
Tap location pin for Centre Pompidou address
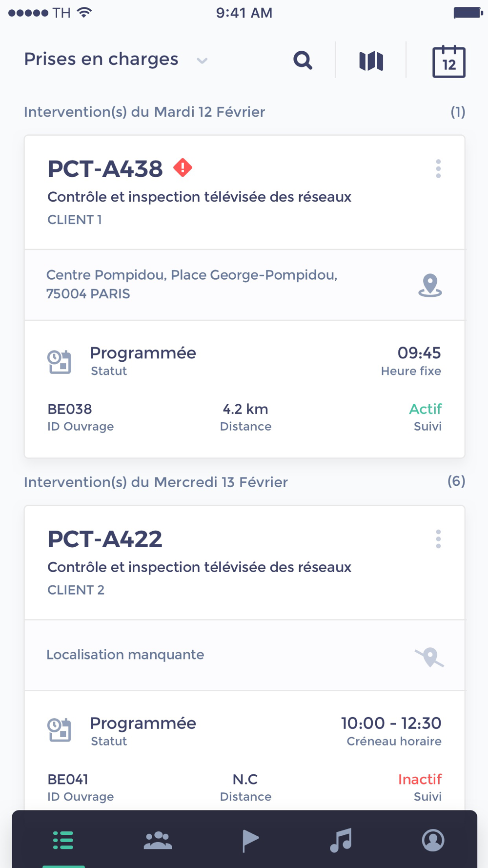430,285
